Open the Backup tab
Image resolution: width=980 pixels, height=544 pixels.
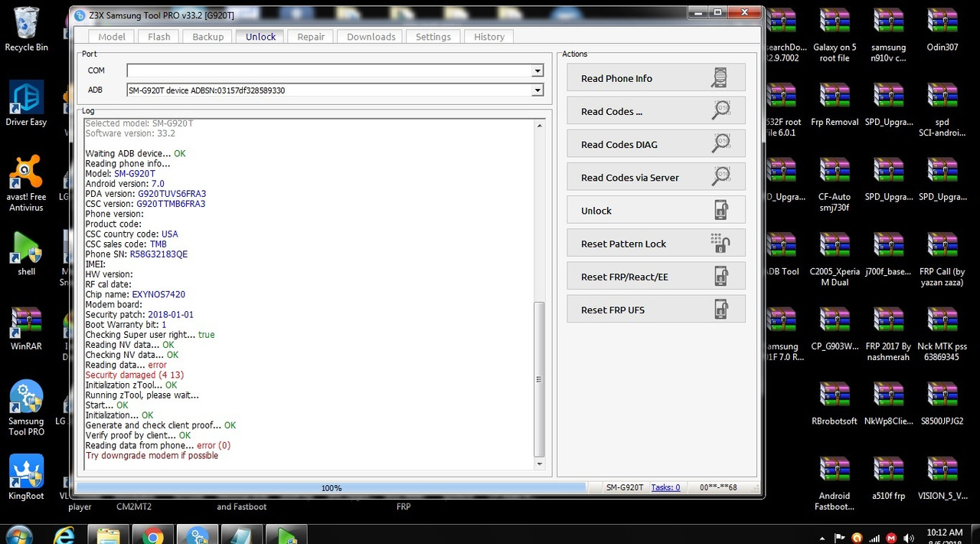pyautogui.click(x=208, y=37)
